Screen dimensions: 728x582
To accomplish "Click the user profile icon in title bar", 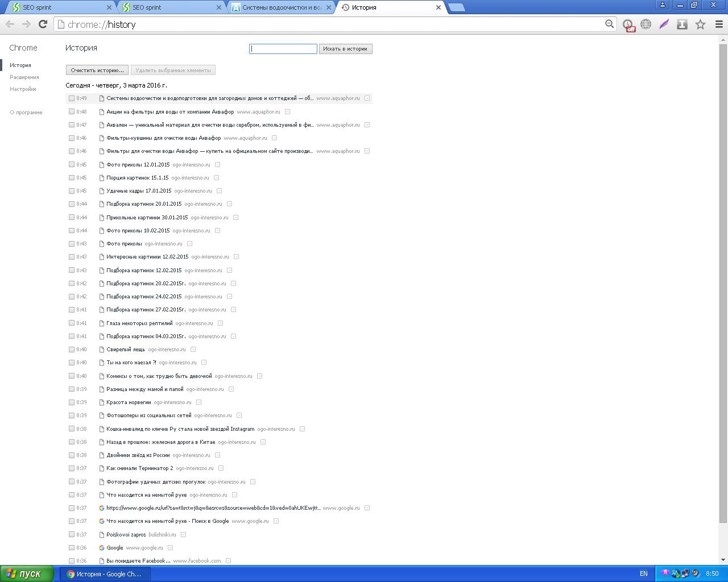I will pos(662,5).
